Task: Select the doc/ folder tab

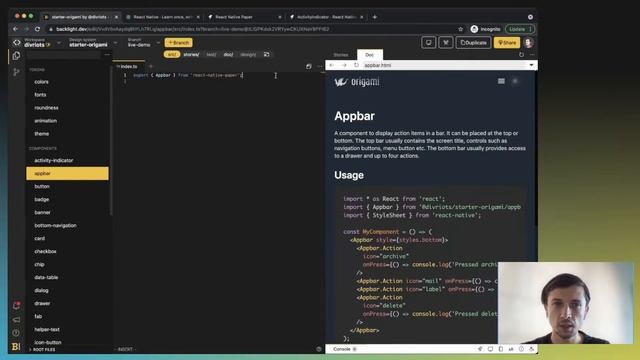Action: click(228, 54)
